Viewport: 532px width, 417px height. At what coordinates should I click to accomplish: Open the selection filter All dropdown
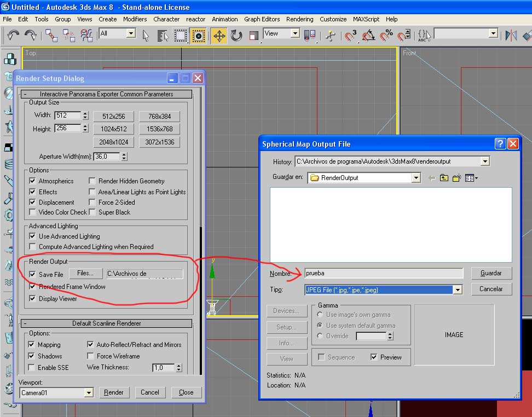131,33
